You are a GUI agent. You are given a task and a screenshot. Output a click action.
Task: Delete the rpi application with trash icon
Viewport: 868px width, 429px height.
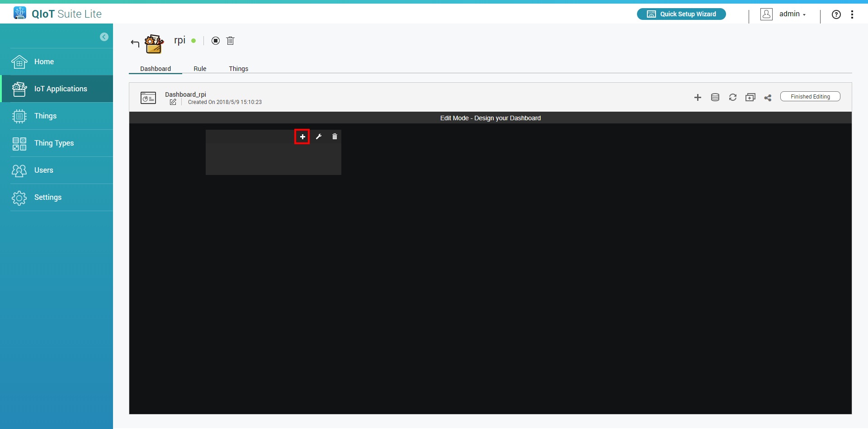[x=230, y=41]
